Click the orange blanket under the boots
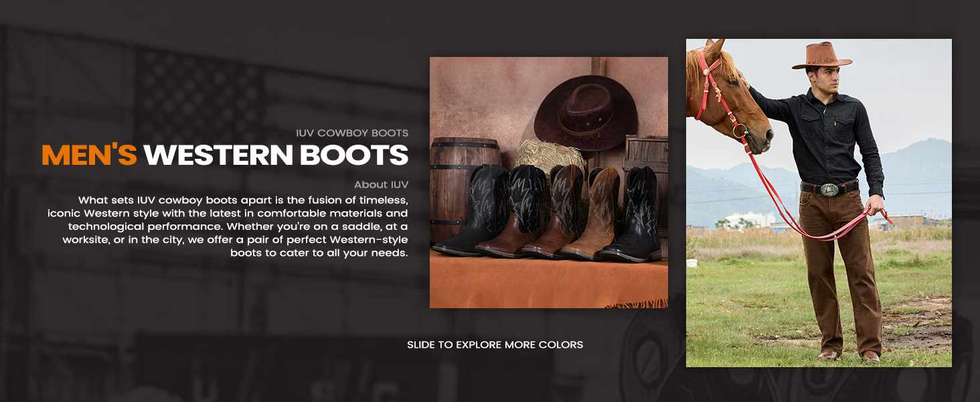980x402 pixels. [548, 281]
